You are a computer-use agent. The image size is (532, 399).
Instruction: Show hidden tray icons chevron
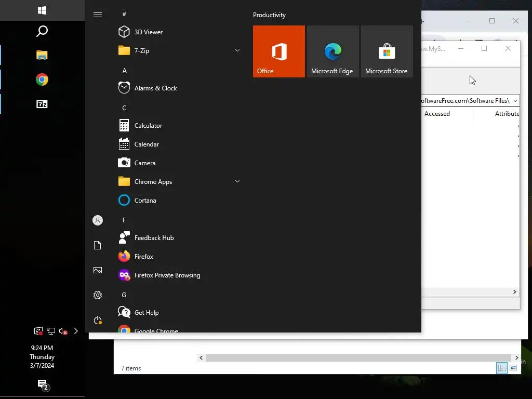pos(76,331)
